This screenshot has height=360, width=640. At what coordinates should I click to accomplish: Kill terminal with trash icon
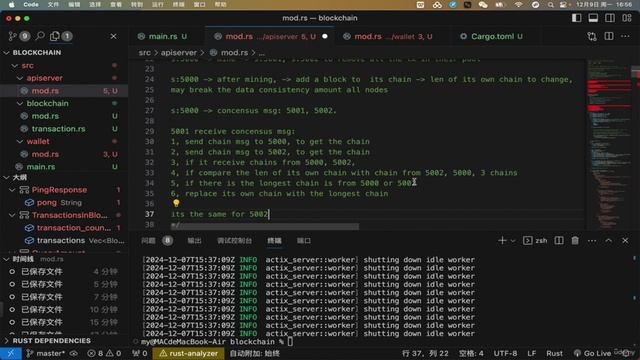[x=575, y=241]
